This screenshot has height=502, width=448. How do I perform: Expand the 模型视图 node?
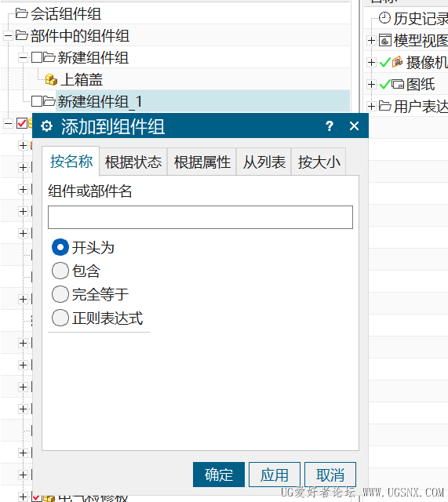tap(371, 40)
